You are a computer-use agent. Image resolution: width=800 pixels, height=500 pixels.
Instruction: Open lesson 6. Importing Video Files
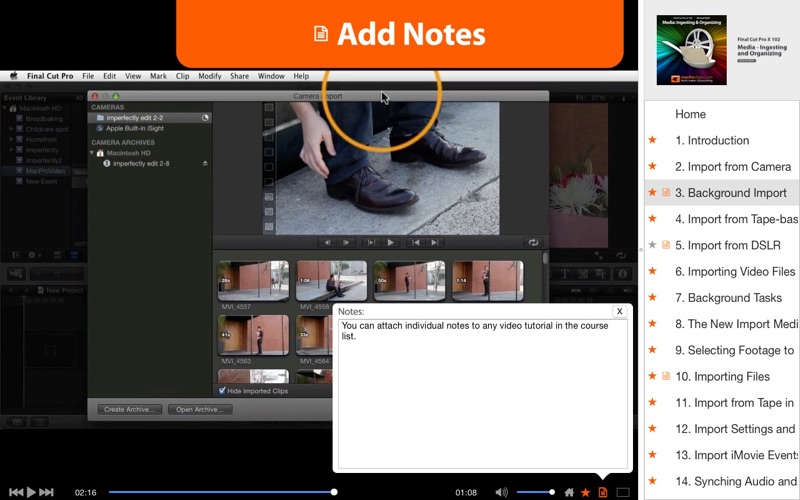(x=735, y=271)
